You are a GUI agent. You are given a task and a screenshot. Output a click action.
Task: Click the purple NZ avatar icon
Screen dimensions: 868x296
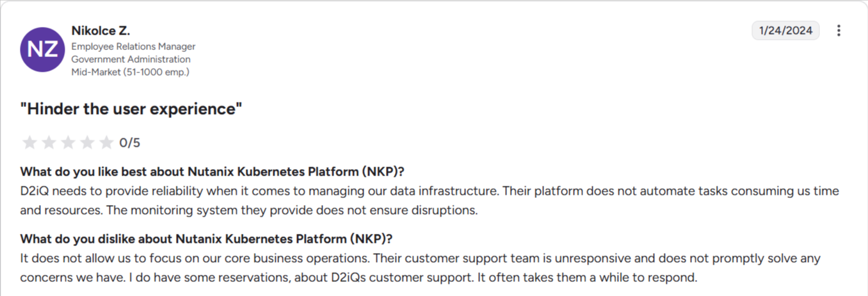[x=43, y=50]
